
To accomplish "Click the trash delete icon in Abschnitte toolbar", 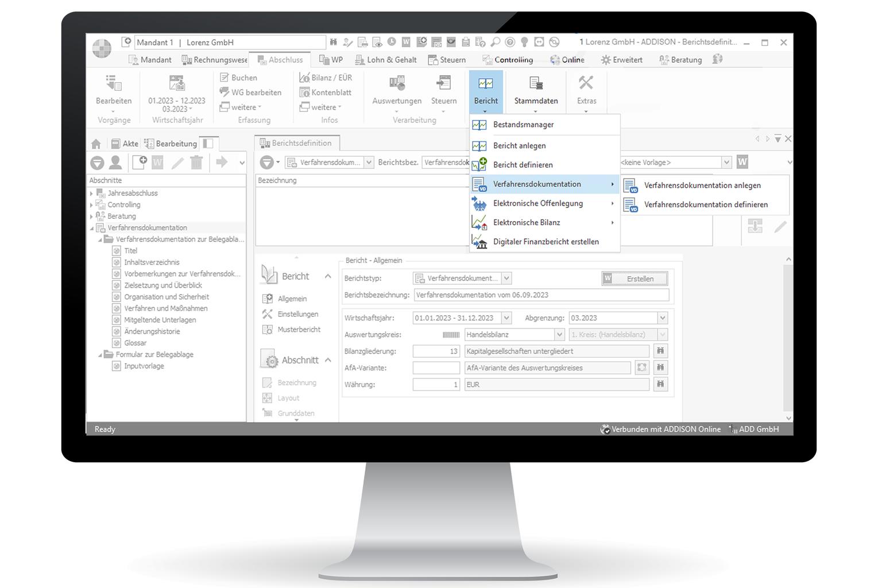I will tap(196, 163).
